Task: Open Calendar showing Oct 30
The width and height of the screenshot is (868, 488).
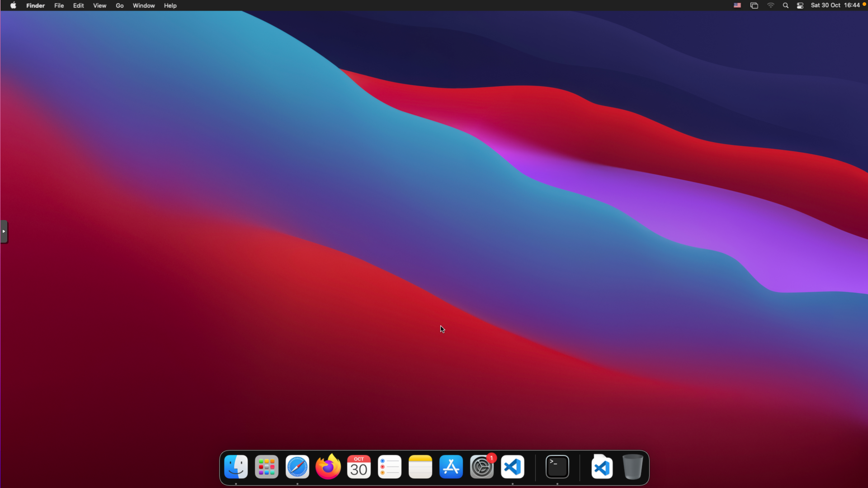Action: tap(359, 467)
